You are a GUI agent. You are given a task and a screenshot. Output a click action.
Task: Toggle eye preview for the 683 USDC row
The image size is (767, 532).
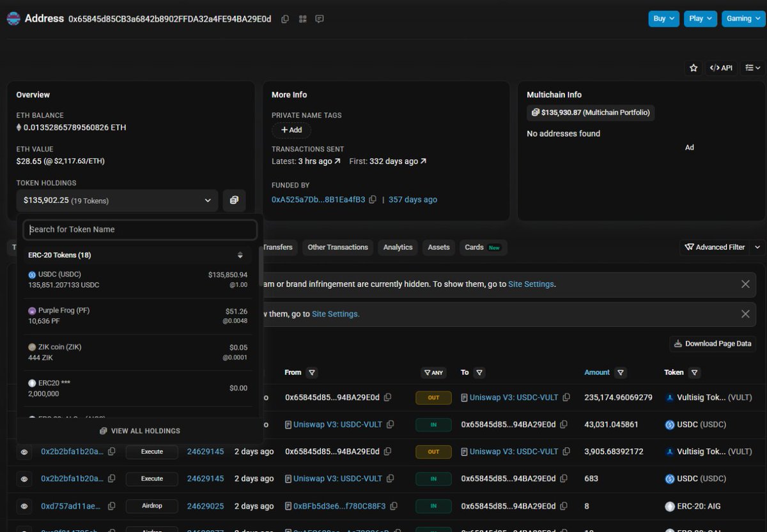tap(24, 479)
